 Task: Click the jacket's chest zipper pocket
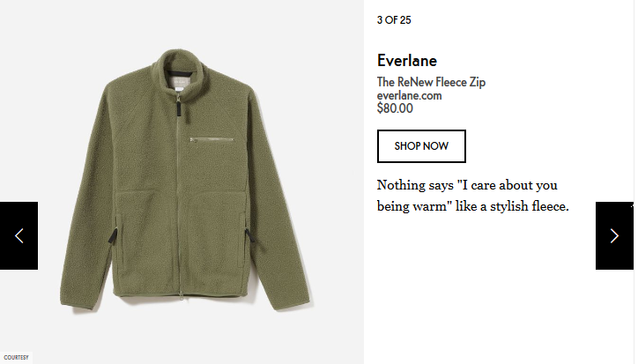[x=211, y=140]
